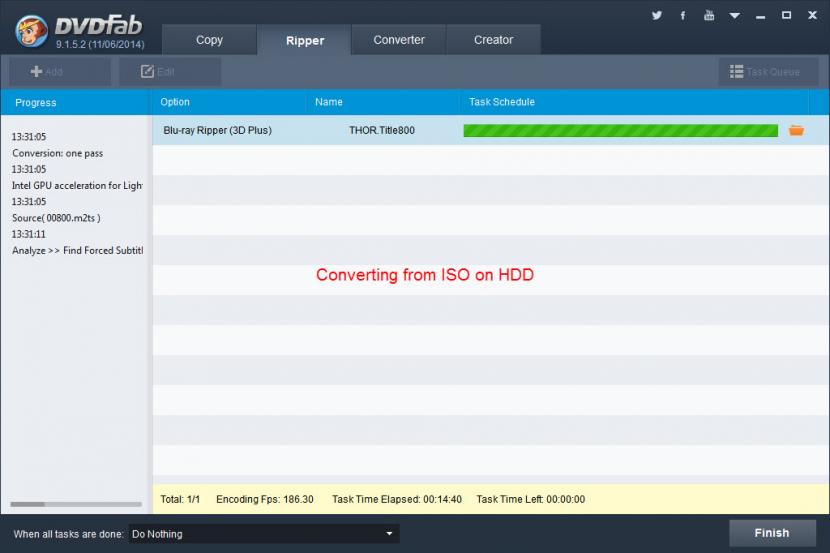This screenshot has width=830, height=553.
Task: Switch to the Copy tab
Action: pyautogui.click(x=209, y=40)
